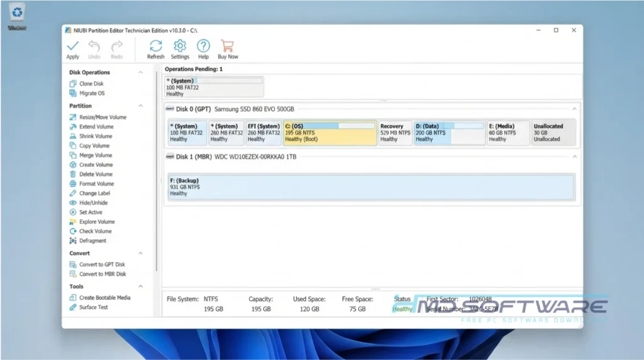Select Clone Disk operation
644x360 pixels.
(x=87, y=84)
